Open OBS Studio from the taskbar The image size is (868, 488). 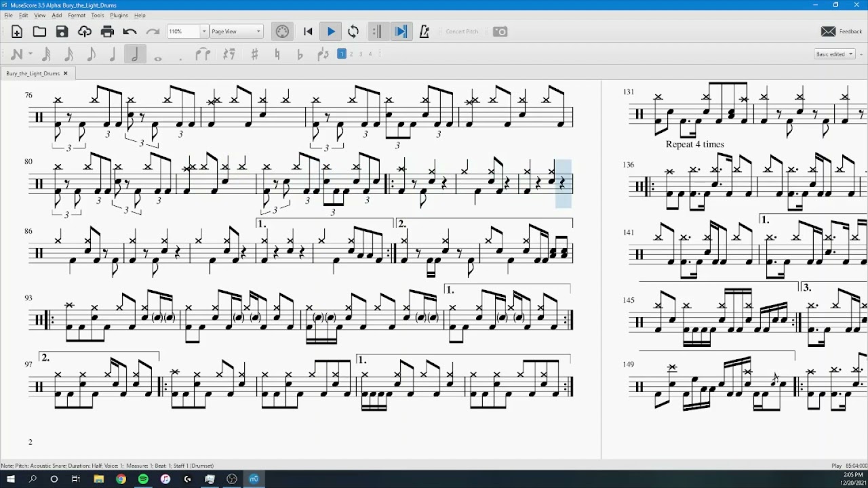pos(232,479)
